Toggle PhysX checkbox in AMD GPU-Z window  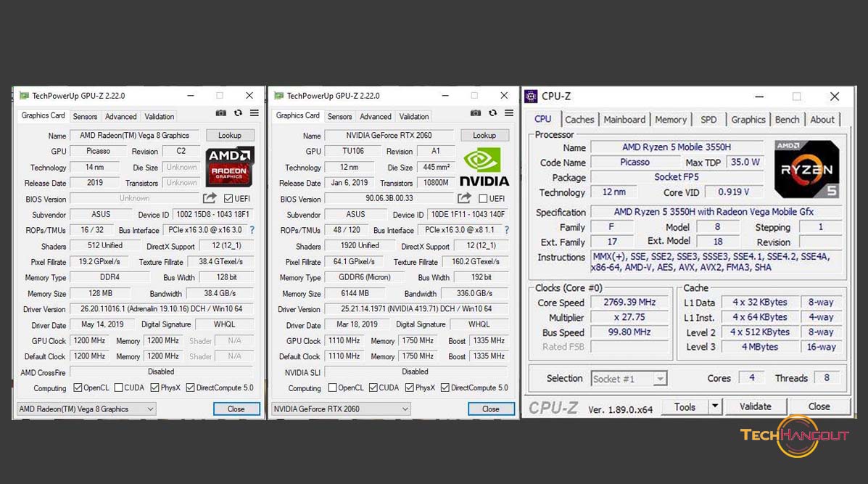[154, 387]
